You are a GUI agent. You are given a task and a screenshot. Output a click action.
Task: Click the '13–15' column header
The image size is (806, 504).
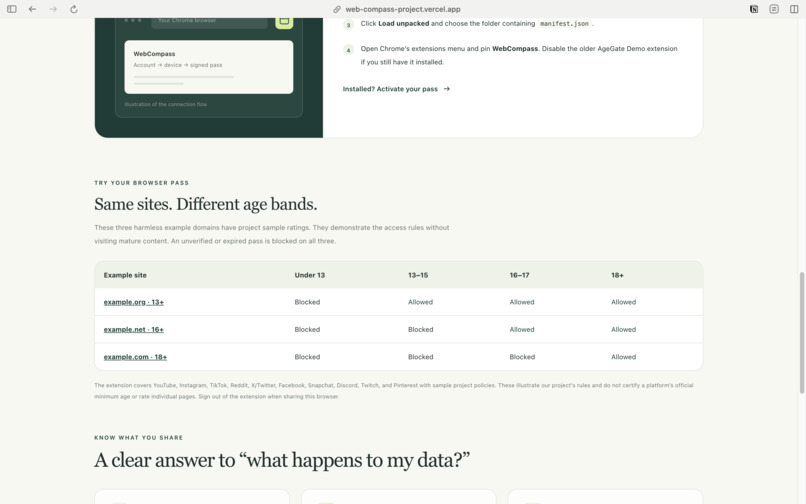coord(418,275)
